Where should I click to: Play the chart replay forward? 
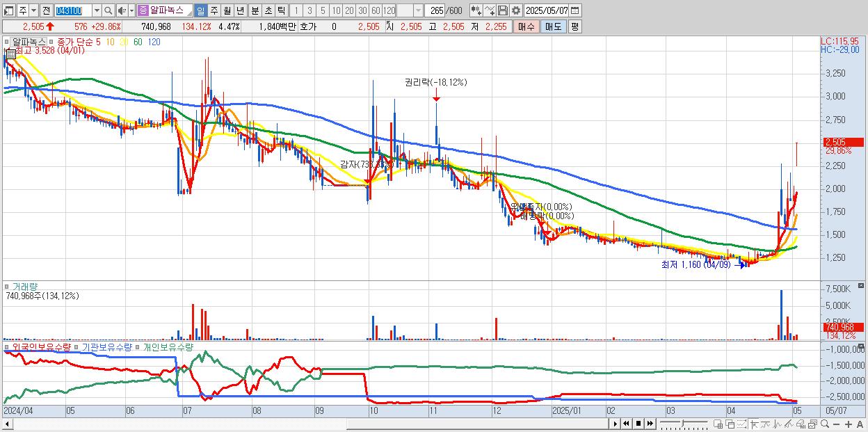tap(616, 424)
